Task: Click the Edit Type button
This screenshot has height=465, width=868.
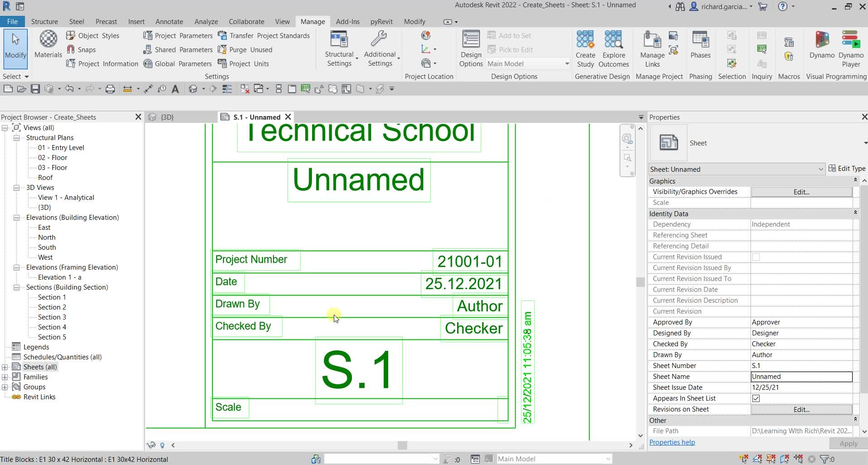Action: (847, 168)
